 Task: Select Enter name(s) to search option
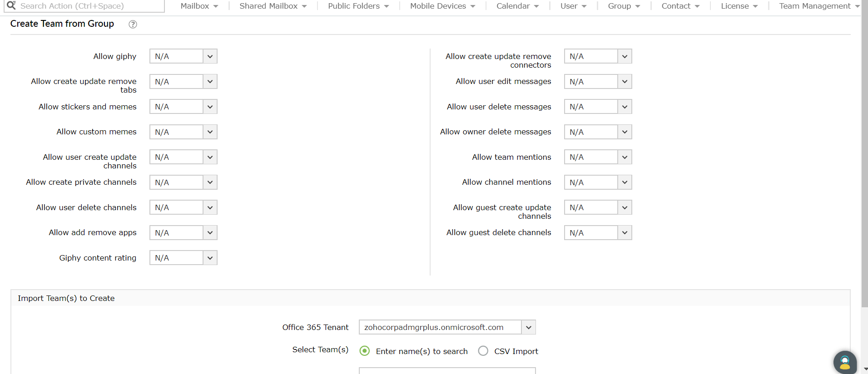click(x=365, y=351)
